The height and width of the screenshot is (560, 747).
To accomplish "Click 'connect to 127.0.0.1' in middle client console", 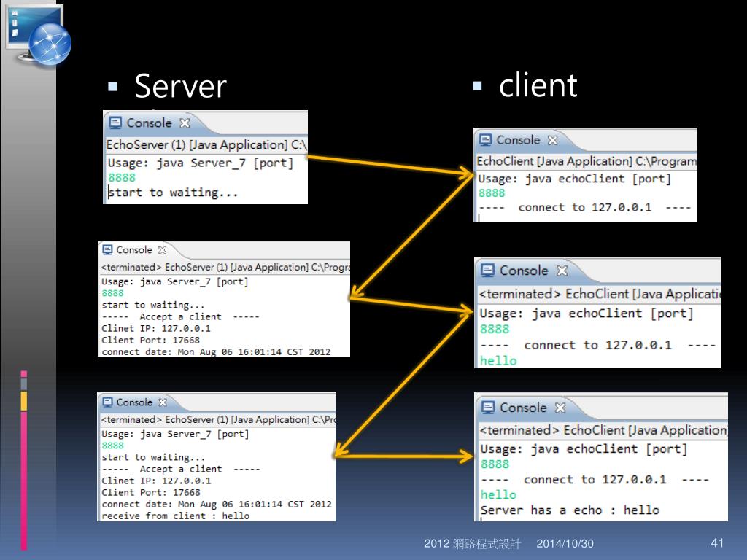I will pyautogui.click(x=598, y=345).
